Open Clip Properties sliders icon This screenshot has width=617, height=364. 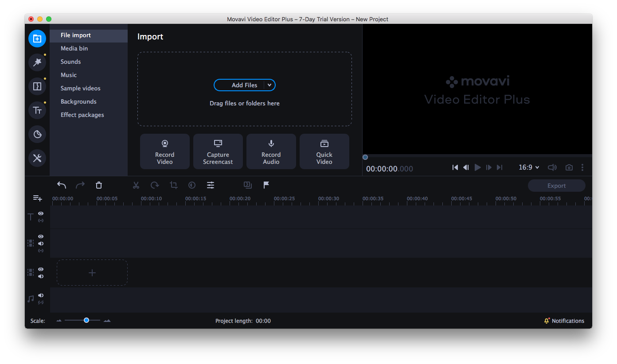(211, 185)
